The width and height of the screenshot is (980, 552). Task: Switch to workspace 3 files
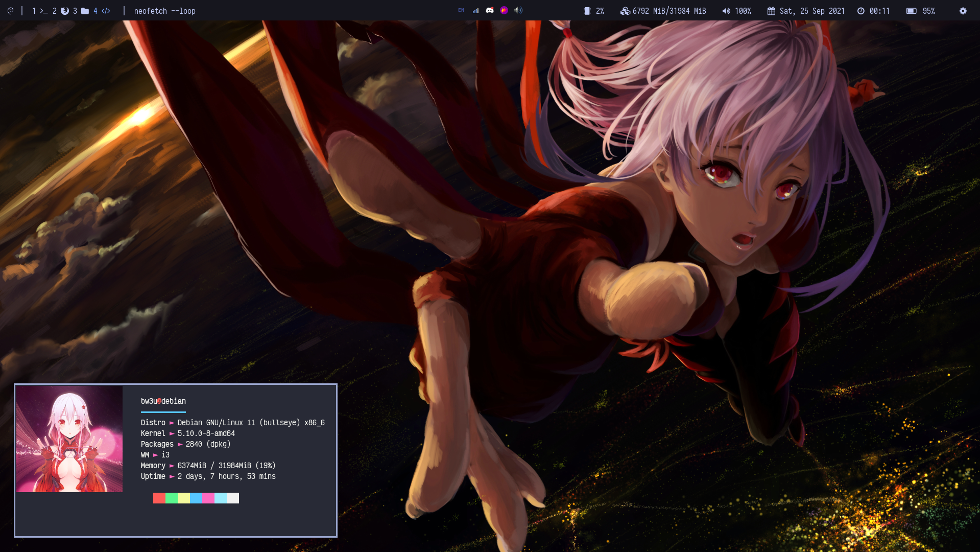click(81, 11)
